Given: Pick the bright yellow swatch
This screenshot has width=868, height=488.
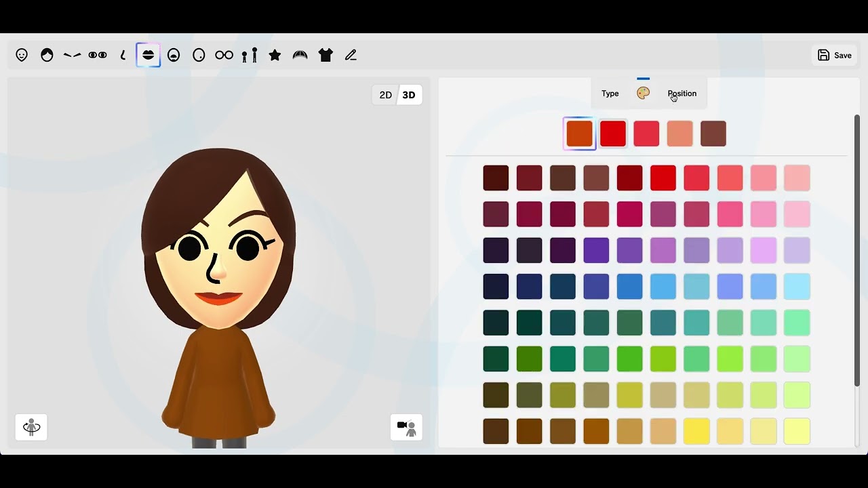Looking at the screenshot, I should click(696, 432).
